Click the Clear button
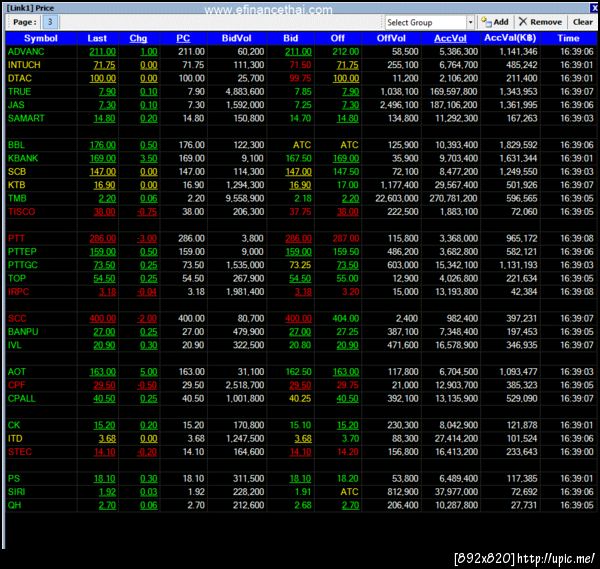 [x=582, y=22]
